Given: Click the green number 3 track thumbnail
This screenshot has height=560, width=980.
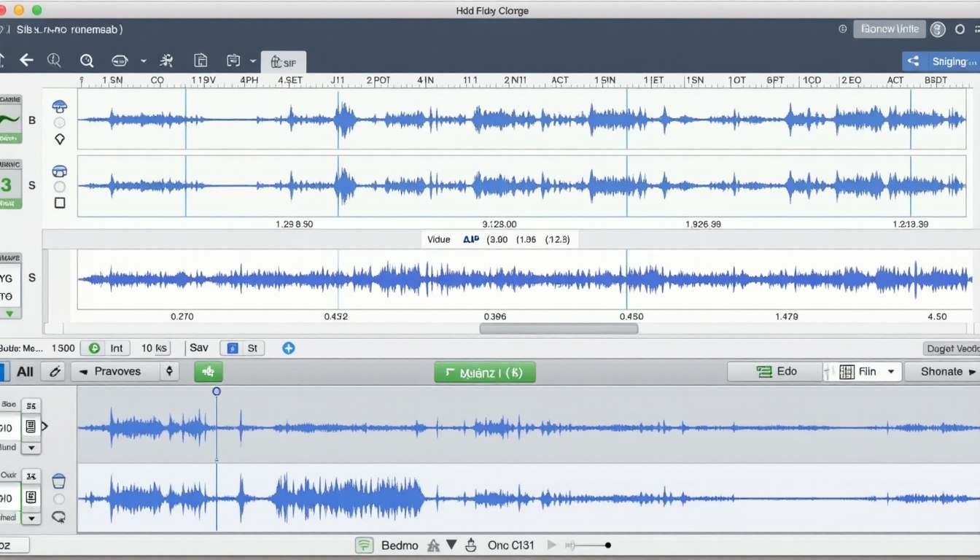Looking at the screenshot, I should click(10, 184).
